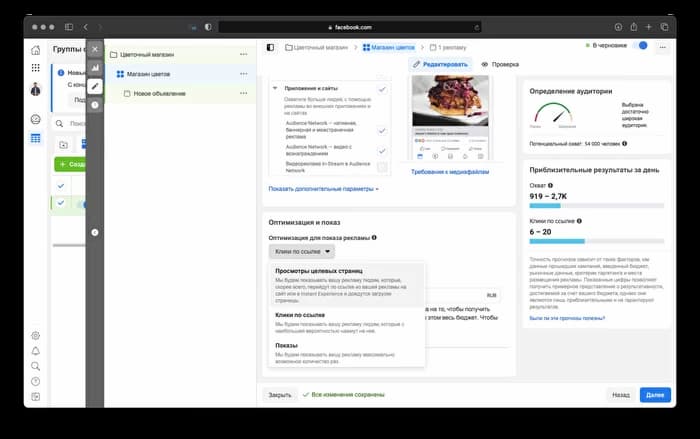
Task: Toggle the draft status switch
Action: click(x=641, y=46)
